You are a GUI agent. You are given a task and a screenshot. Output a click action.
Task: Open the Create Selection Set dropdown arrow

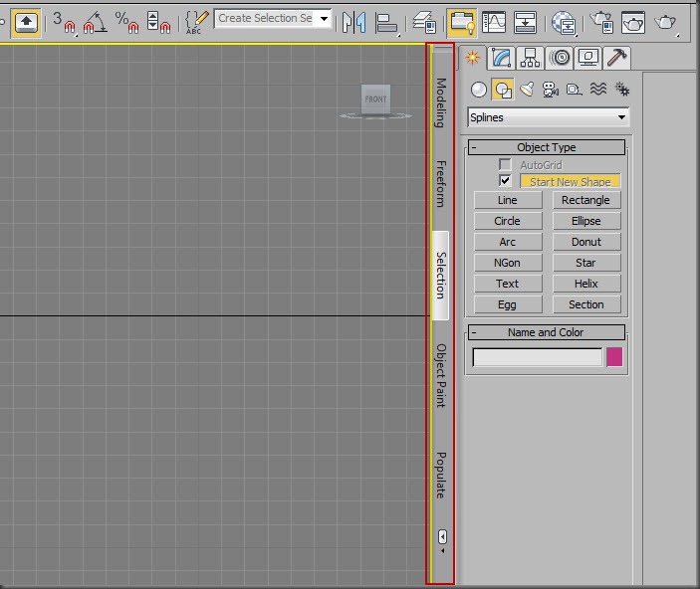pos(325,19)
